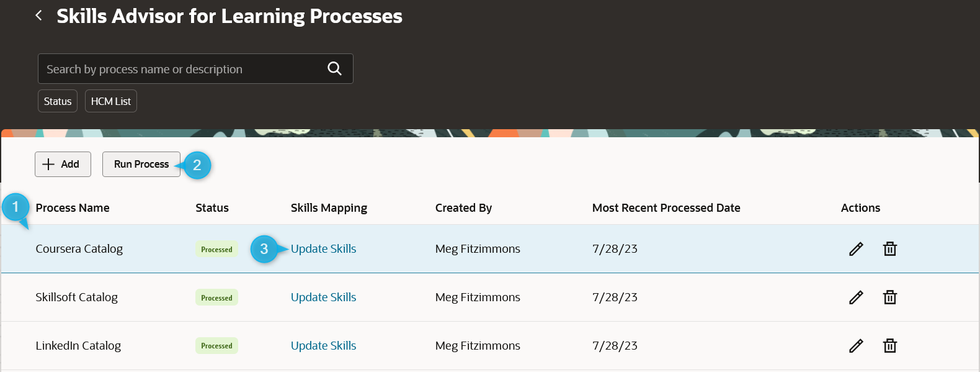Image resolution: width=980 pixels, height=372 pixels.
Task: Delete the Coursera Catalog process
Action: [890, 249]
